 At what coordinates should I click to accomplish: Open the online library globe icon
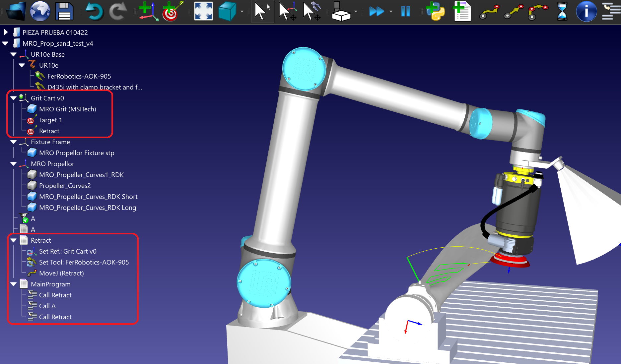40,11
